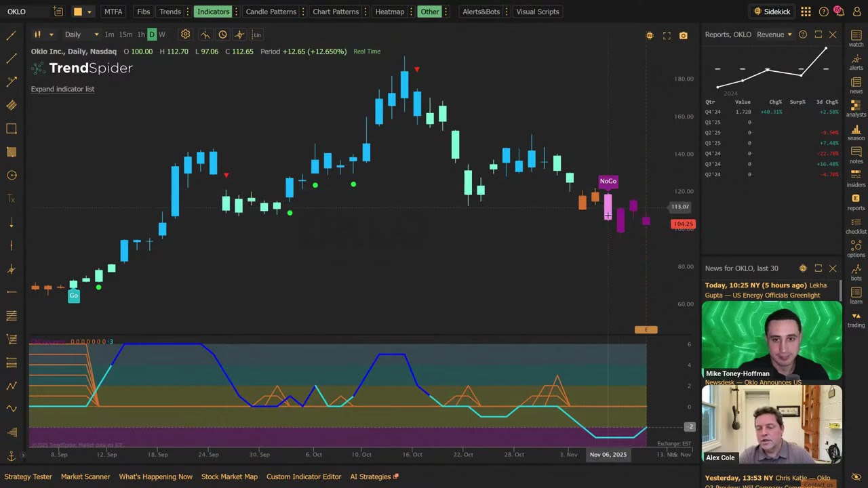
Task: Open the Indicators options menu dots
Action: click(x=236, y=12)
